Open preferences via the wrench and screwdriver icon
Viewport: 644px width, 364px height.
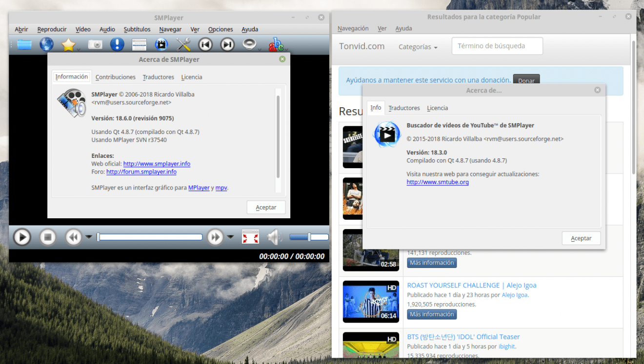point(183,44)
